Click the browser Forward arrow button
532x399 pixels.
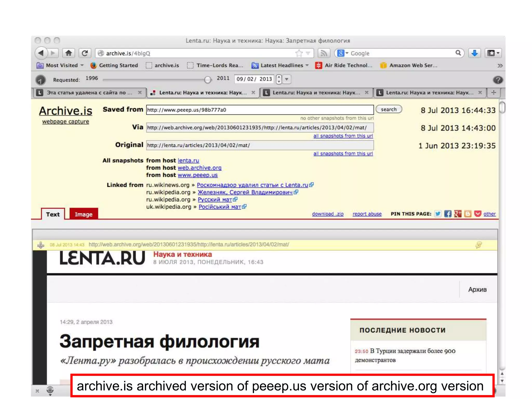tap(53, 53)
